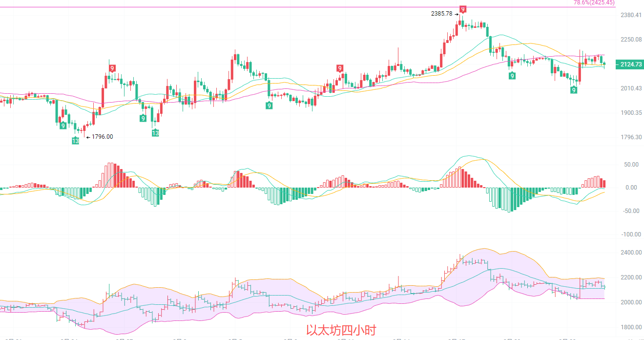Click the 2250.08 price axis label
The width and height of the screenshot is (644, 340).
pyautogui.click(x=631, y=40)
